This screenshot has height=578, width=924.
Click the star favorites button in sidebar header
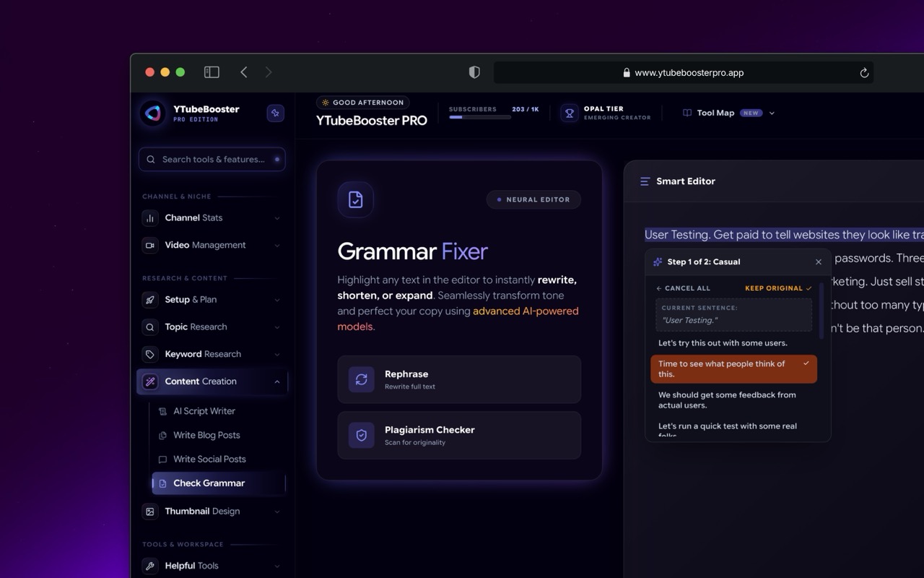[x=275, y=113]
